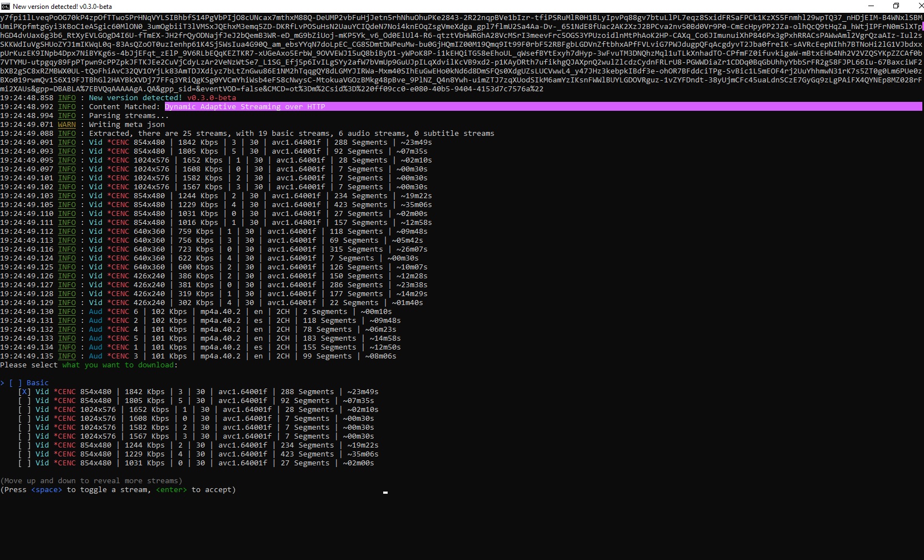
Task: Click the window title 'New version detected! v0.3.0-beta'
Action: pos(62,6)
